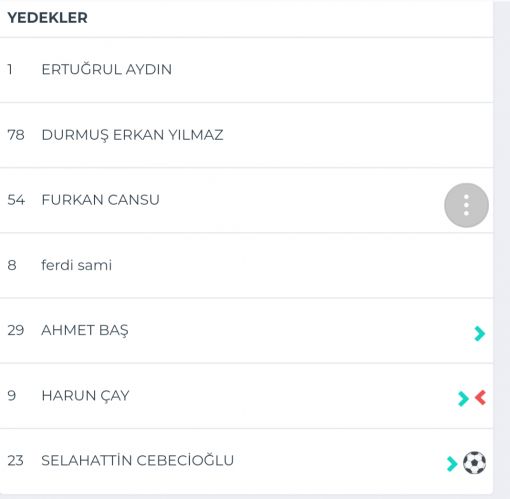
Task: Click jersey number 23
Action: point(15,460)
